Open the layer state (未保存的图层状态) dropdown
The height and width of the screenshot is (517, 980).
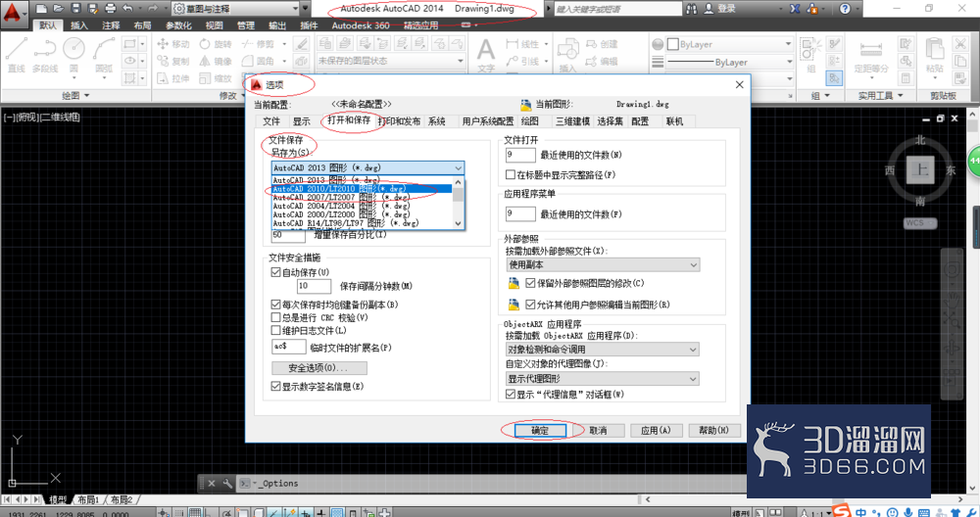pyautogui.click(x=391, y=61)
